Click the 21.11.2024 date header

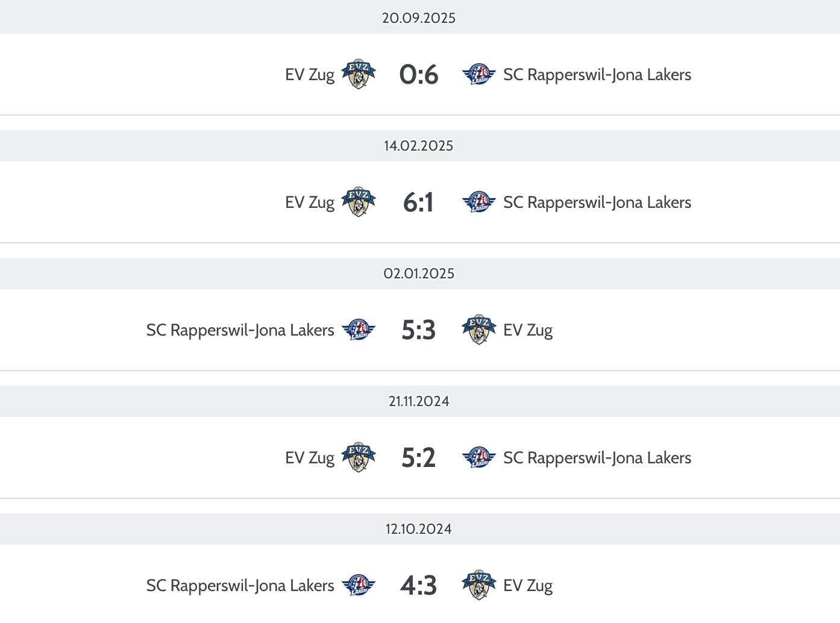(419, 401)
